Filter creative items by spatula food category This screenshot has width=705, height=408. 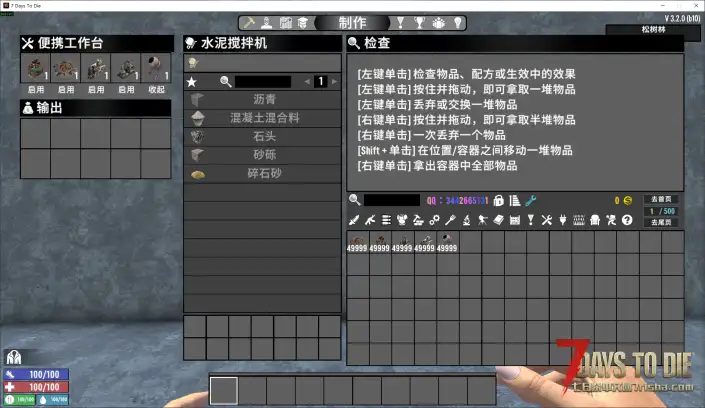pyautogui.click(x=450, y=220)
